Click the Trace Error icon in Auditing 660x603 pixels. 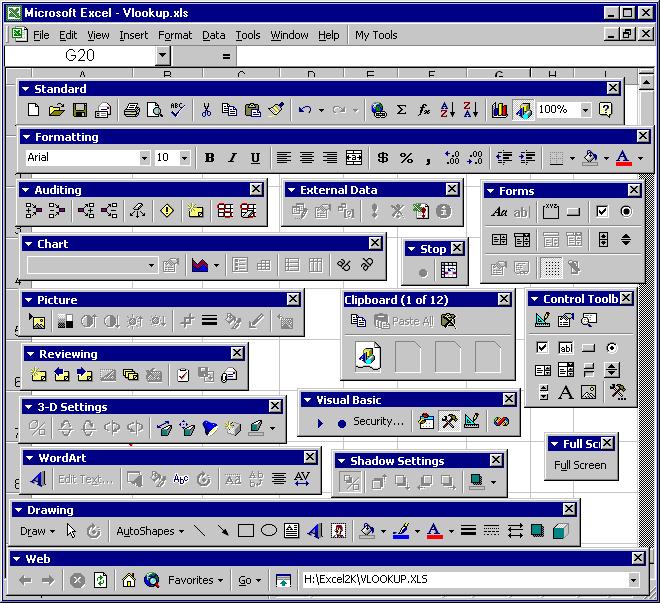pos(167,210)
